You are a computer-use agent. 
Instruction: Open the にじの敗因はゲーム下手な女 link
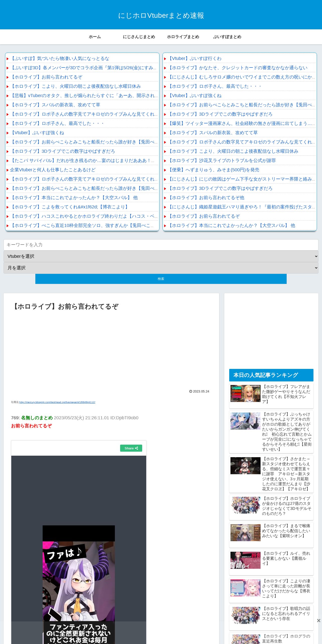pos(241,179)
